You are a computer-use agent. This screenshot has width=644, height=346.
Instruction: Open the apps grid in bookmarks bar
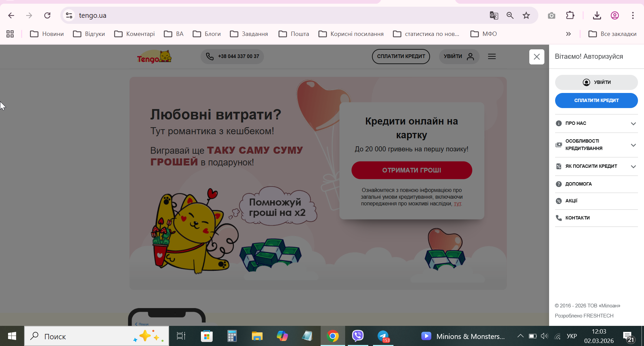(x=10, y=34)
